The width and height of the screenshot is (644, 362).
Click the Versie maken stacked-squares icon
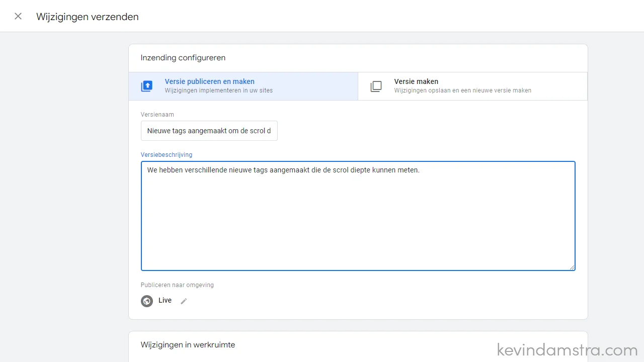[376, 86]
